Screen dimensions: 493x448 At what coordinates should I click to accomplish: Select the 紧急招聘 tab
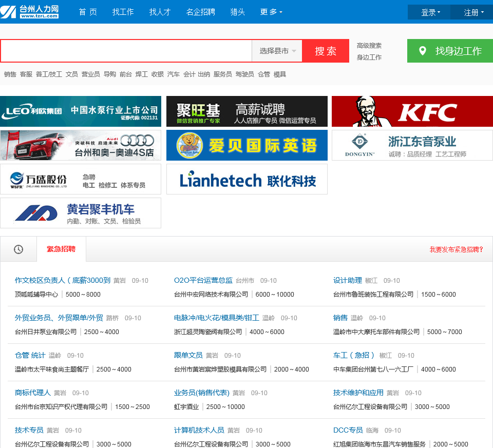(x=61, y=249)
